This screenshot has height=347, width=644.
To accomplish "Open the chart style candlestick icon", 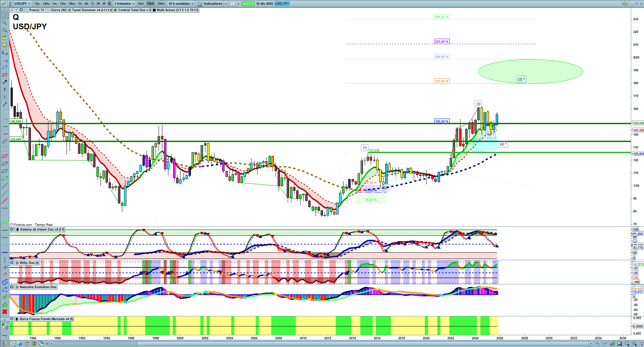I will pyautogui.click(x=4, y=4).
